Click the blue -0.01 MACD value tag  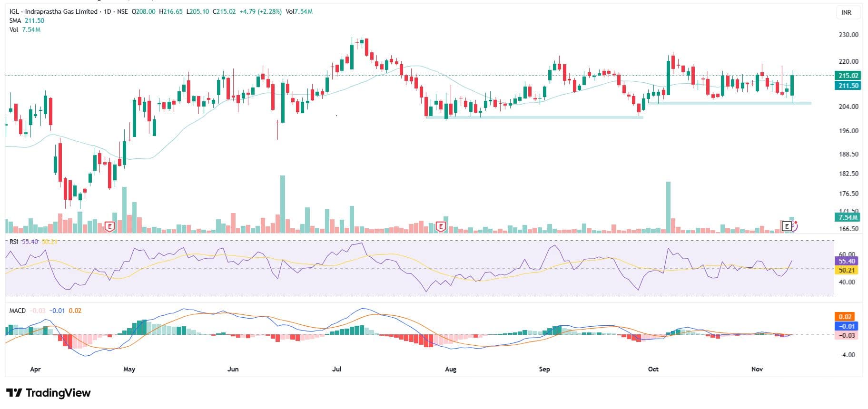847,326
